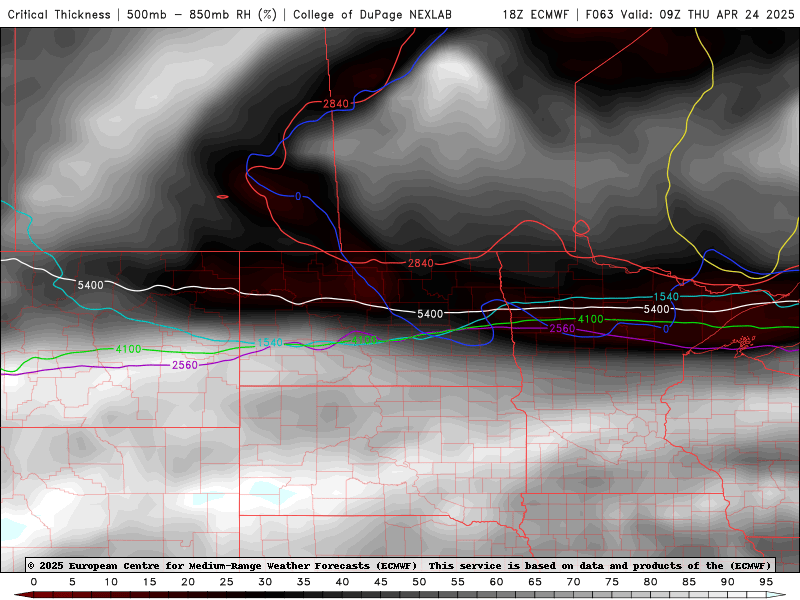Click the colorbar tick label 85

coord(689,582)
